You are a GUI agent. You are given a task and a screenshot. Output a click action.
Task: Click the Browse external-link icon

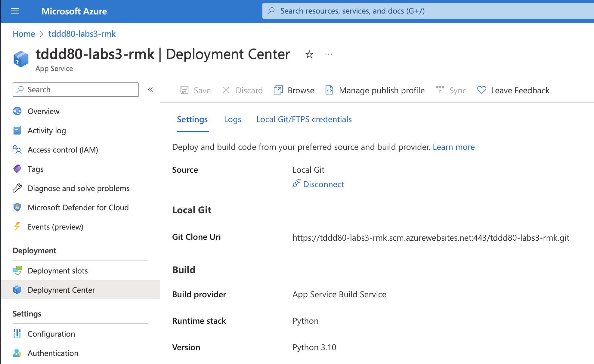(x=278, y=90)
